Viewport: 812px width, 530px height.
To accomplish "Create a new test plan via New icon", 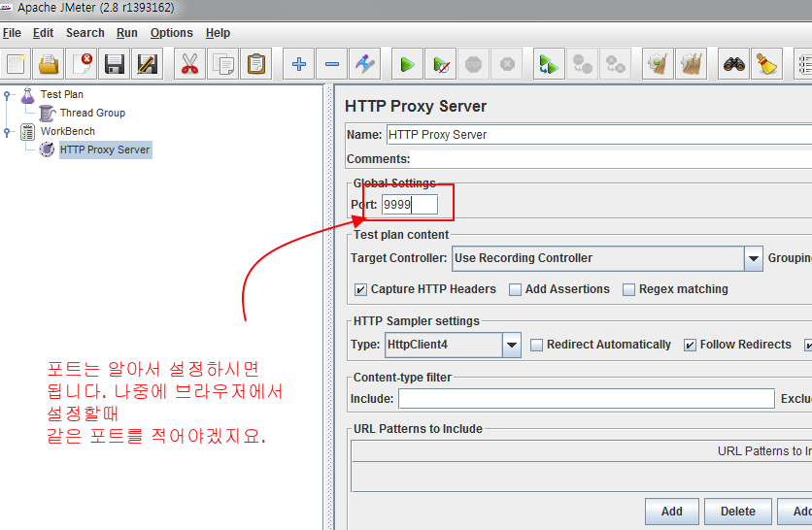I will point(16,65).
